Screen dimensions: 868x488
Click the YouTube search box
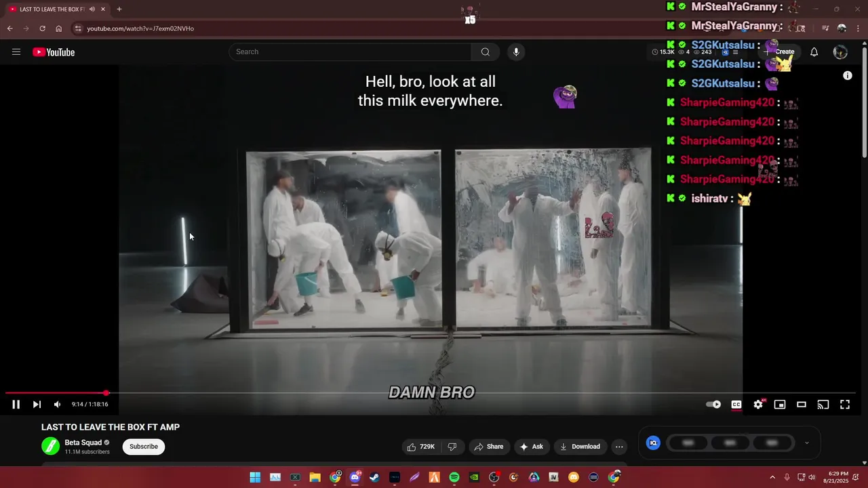[350, 52]
